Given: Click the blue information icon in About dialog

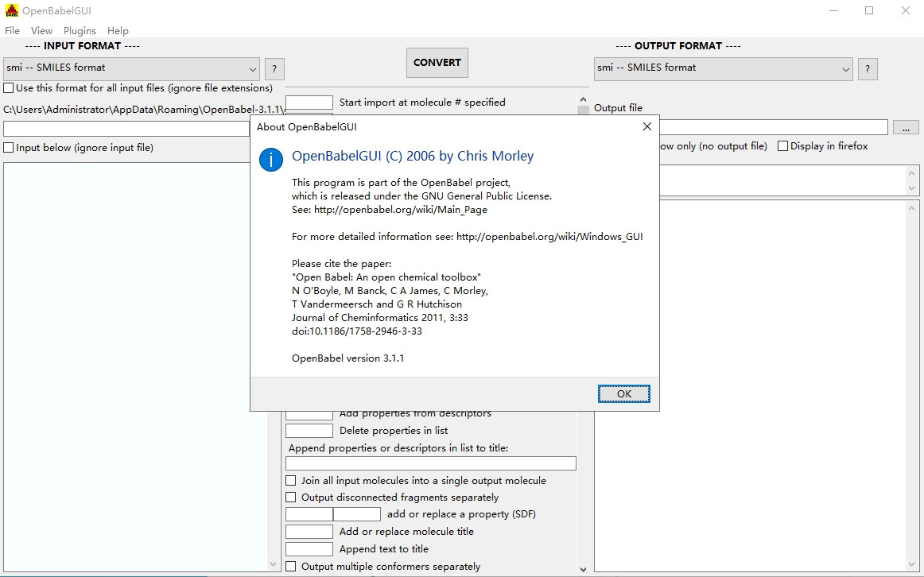Looking at the screenshot, I should coord(271,160).
